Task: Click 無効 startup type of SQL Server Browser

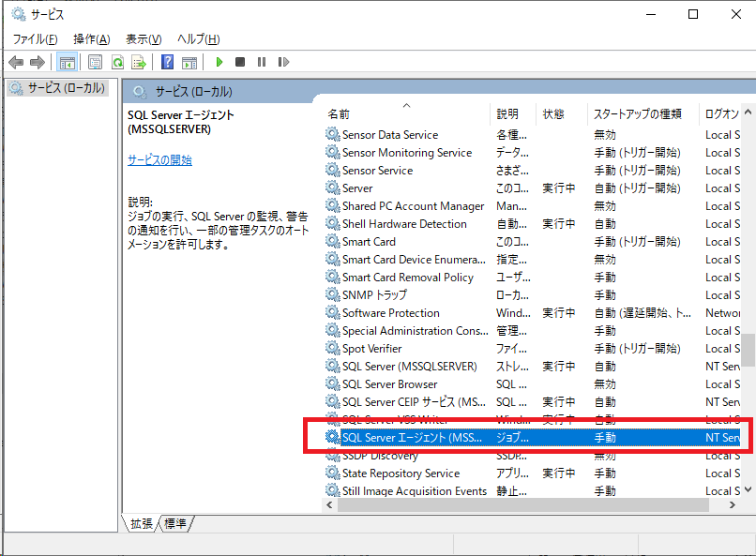Action: tap(605, 384)
